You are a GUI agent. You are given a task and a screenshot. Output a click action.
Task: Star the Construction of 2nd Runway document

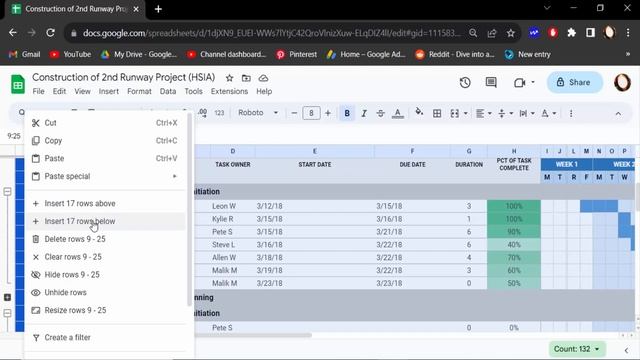[x=229, y=78]
